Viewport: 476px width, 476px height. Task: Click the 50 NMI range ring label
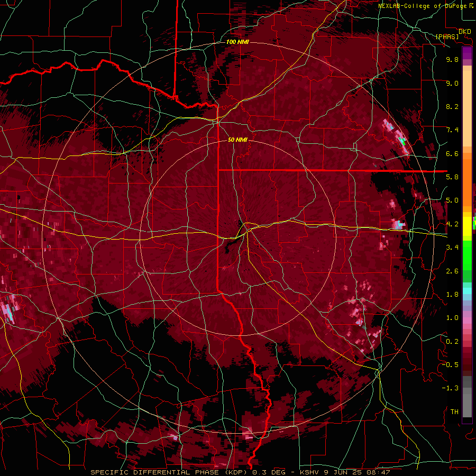(237, 140)
